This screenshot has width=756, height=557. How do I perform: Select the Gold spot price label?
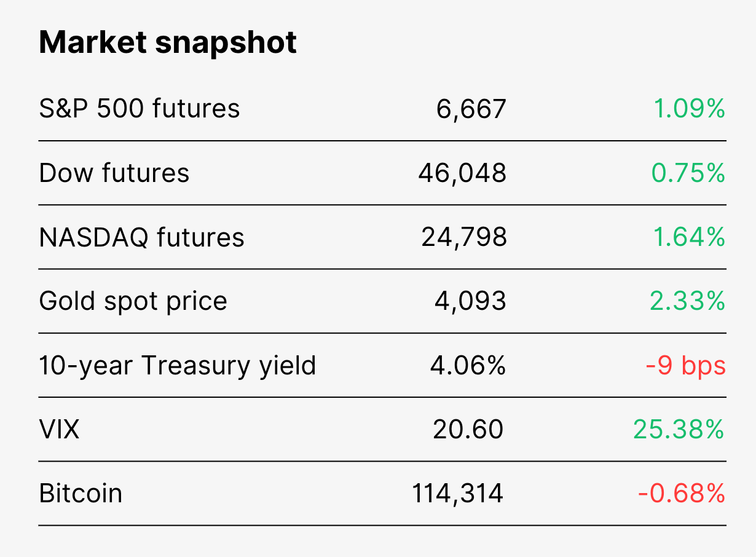coord(133,302)
